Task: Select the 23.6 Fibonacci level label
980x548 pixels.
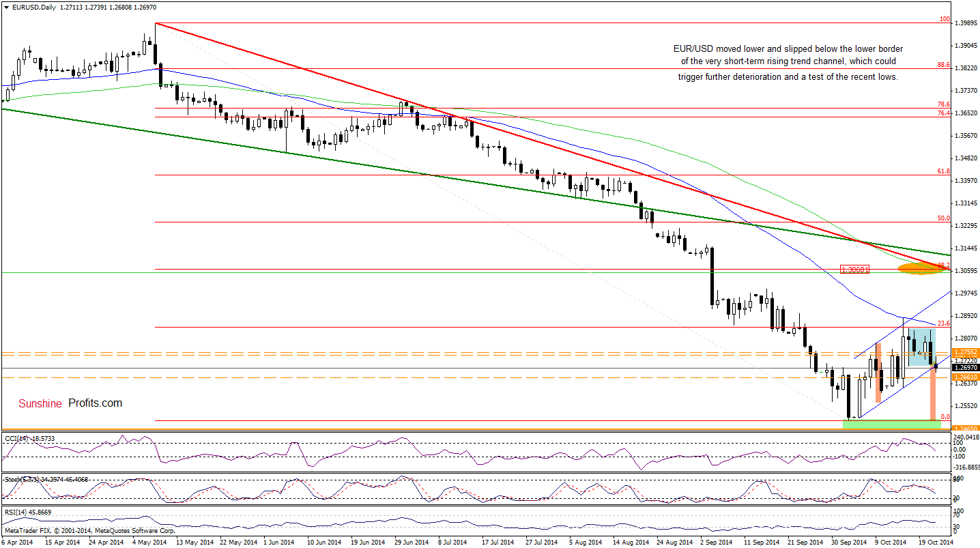Action: [944, 323]
